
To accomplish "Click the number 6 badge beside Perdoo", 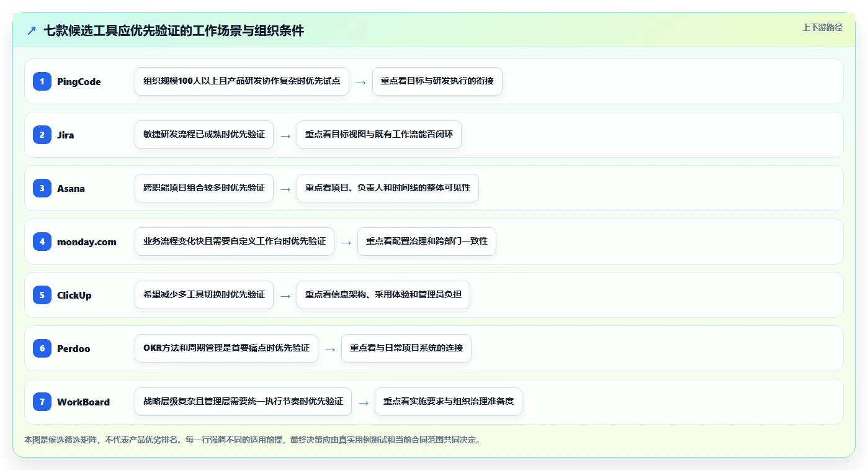I will [42, 348].
